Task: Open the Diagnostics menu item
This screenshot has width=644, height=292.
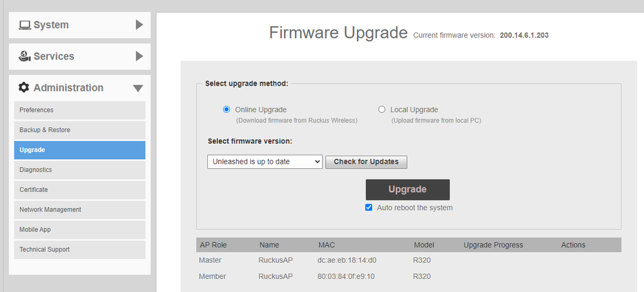Action: (x=79, y=170)
